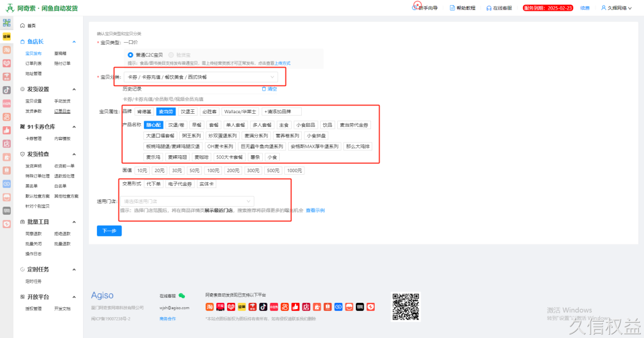
Task: Click the 新手向导 guide icon in the header
Action: pos(414,8)
